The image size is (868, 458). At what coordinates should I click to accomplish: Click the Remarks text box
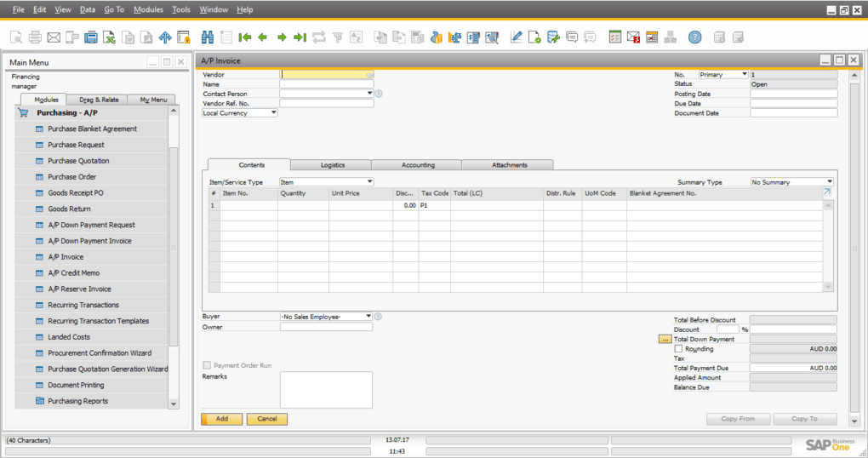click(326, 390)
